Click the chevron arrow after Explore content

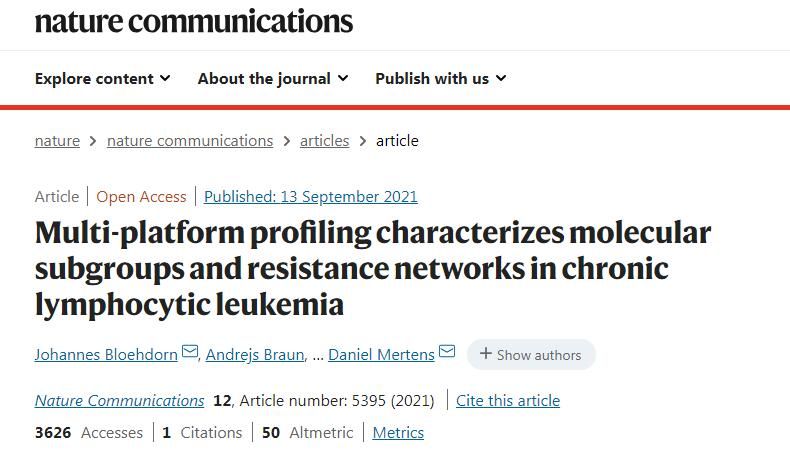coord(165,78)
